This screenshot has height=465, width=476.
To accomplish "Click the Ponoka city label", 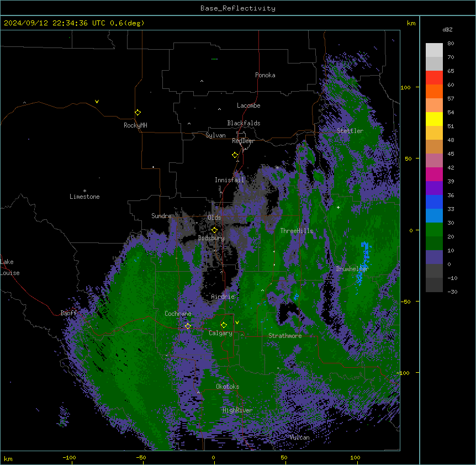I will click(265, 75).
